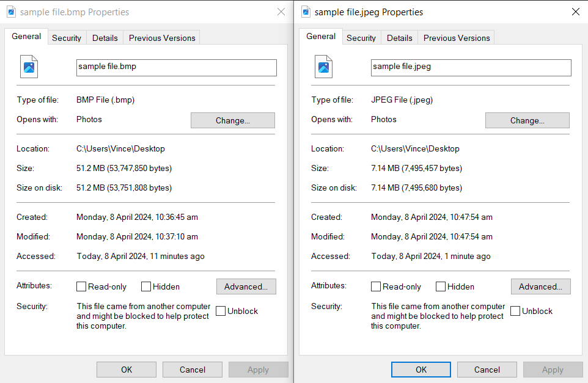Click the filename field showing sample file.jpeg
The height and width of the screenshot is (383, 588).
click(471, 67)
